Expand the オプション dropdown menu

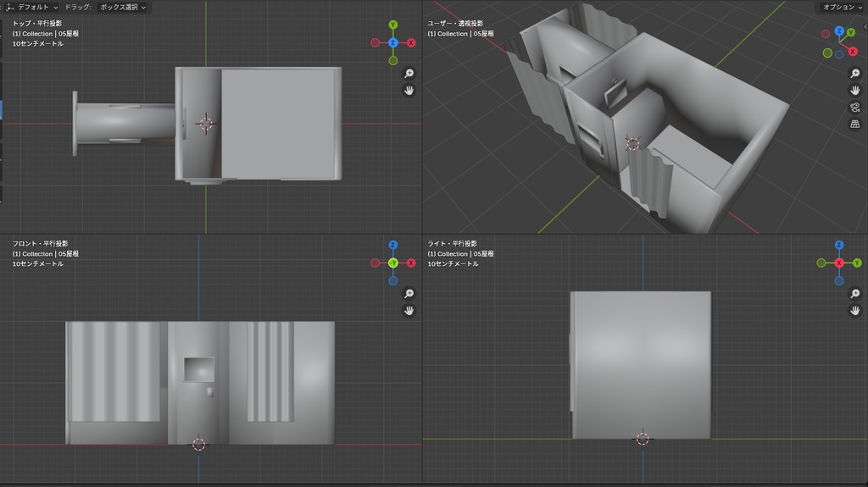tap(843, 7)
